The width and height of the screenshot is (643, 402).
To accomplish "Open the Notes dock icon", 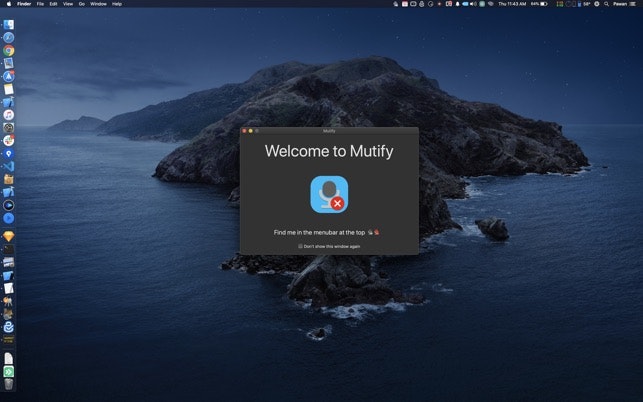I will pos(9,89).
